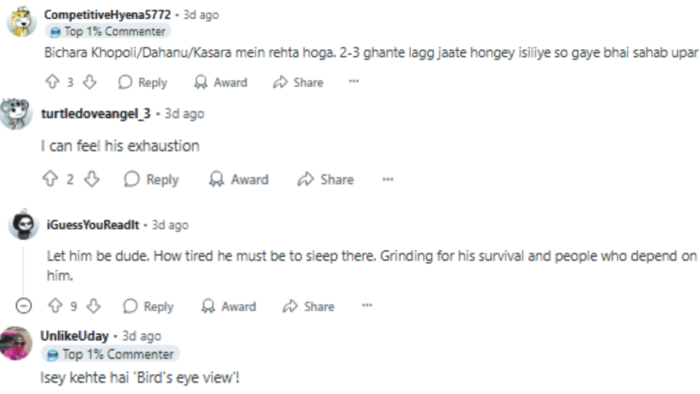Give an Award to turtledoveangel_3's comment
This screenshot has width=700, height=394.
click(238, 179)
